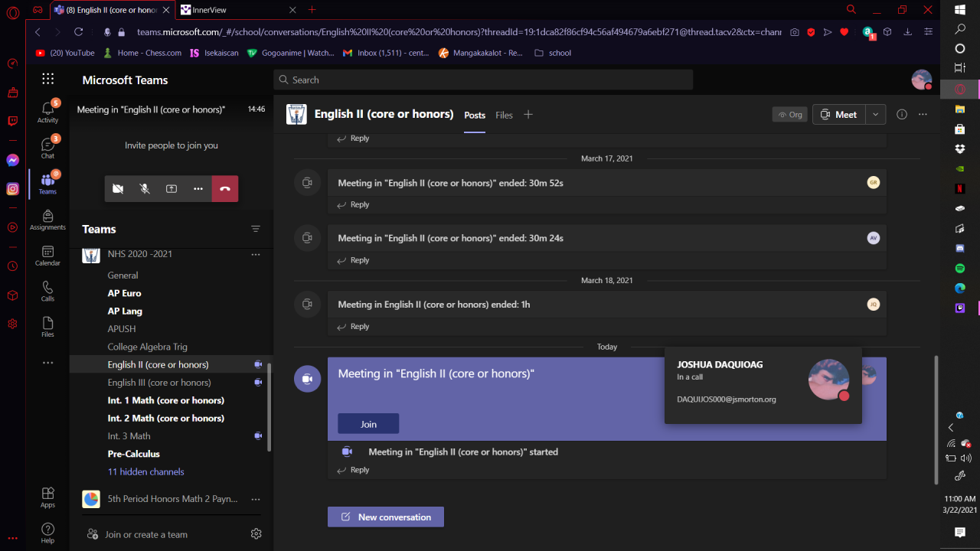The height and width of the screenshot is (551, 980).
Task: Open Netflix from the Windows taskbar
Action: [960, 188]
